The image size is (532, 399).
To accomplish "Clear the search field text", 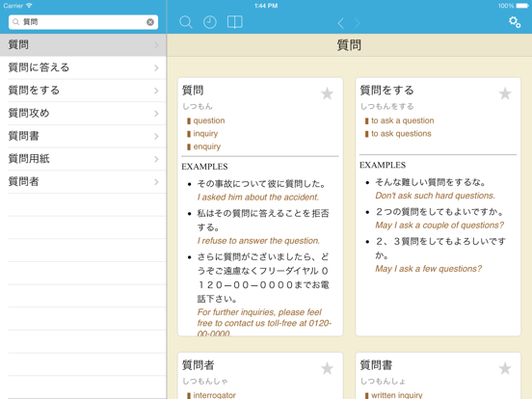I will 150,22.
